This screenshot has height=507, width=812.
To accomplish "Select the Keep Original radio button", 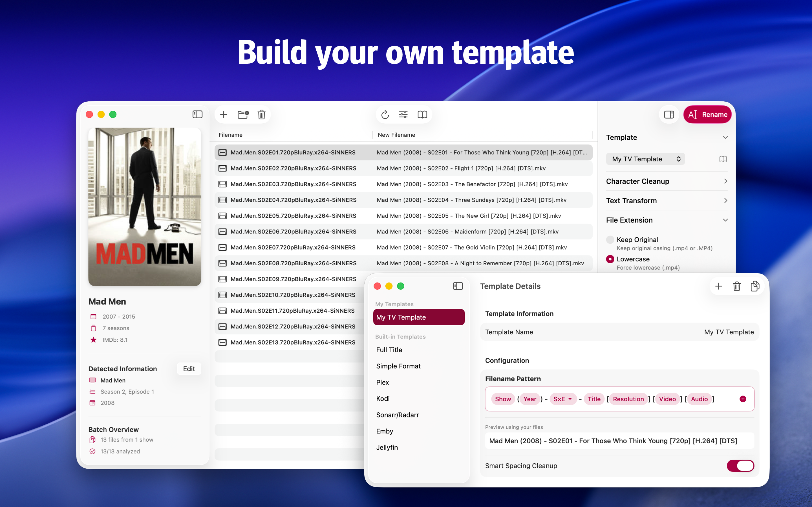I will point(610,240).
